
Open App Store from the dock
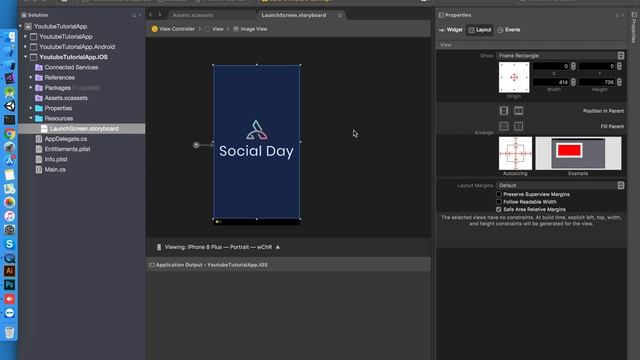pos(9,161)
